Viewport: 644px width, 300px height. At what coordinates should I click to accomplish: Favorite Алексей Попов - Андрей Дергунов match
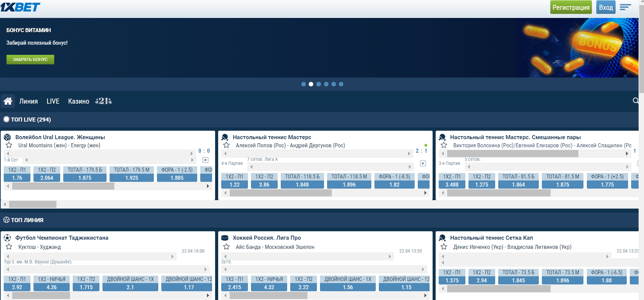(x=227, y=145)
